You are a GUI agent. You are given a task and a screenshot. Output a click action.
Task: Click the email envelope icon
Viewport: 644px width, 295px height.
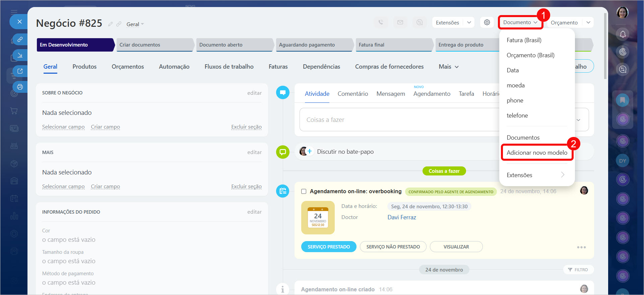tap(400, 22)
